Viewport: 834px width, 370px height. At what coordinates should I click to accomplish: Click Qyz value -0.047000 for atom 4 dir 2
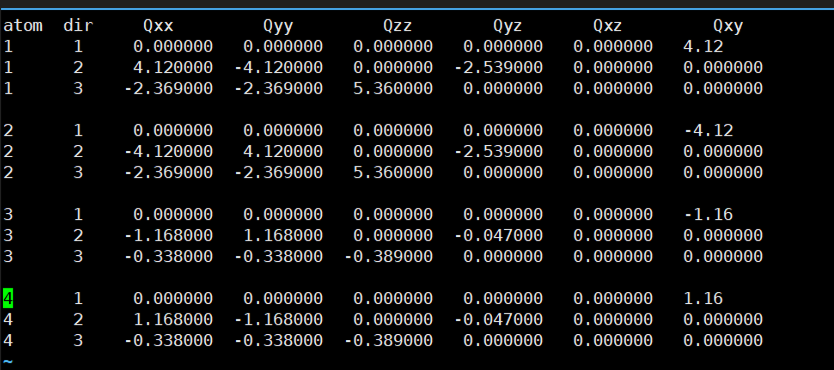coord(498,319)
